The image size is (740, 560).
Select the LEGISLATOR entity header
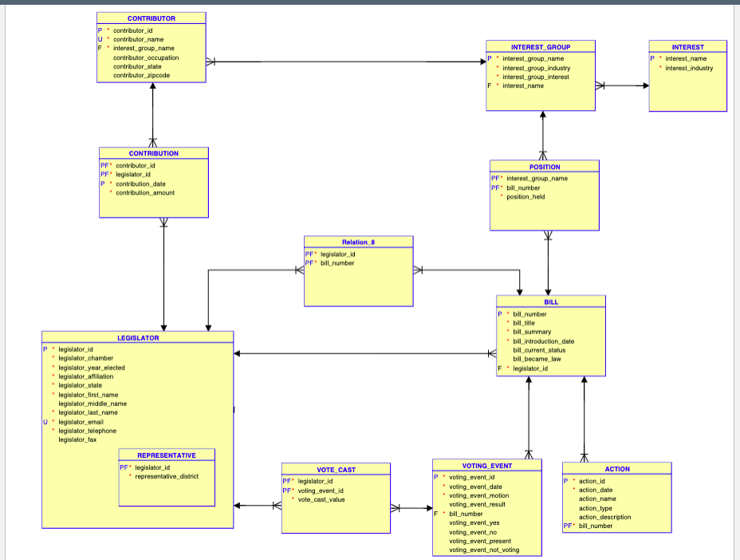click(x=138, y=337)
